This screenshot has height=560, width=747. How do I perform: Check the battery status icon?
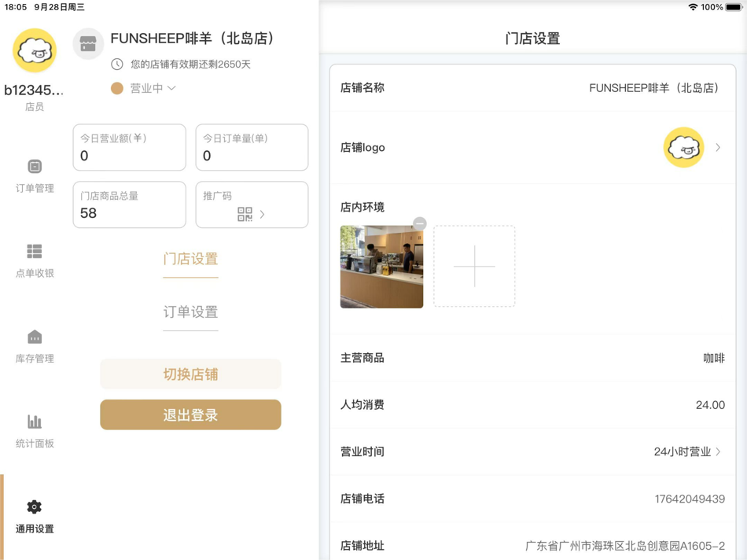point(734,7)
